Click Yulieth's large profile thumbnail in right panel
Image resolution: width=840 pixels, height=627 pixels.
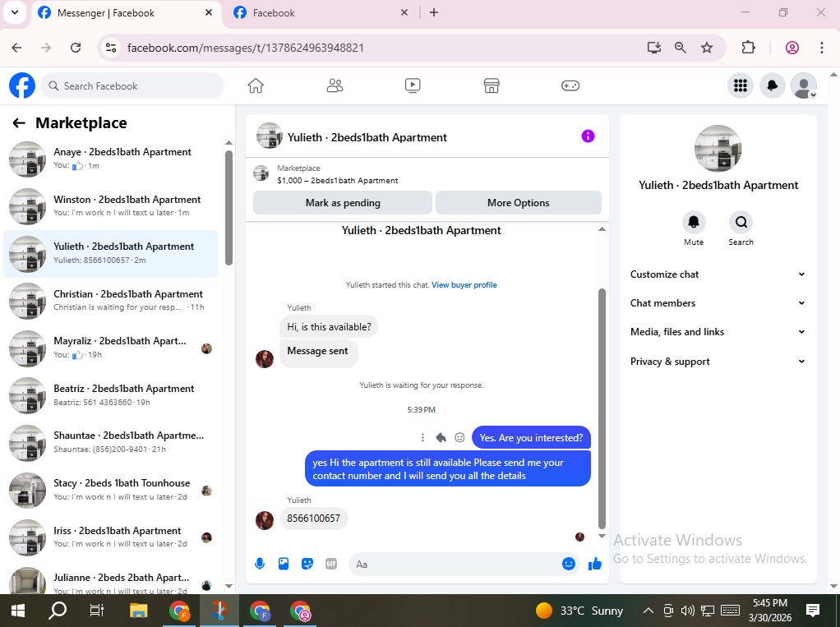click(718, 148)
